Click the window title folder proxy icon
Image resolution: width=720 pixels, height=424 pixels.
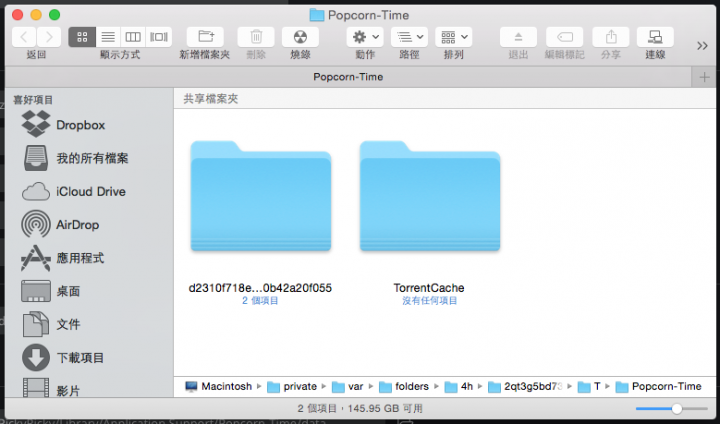(x=317, y=15)
